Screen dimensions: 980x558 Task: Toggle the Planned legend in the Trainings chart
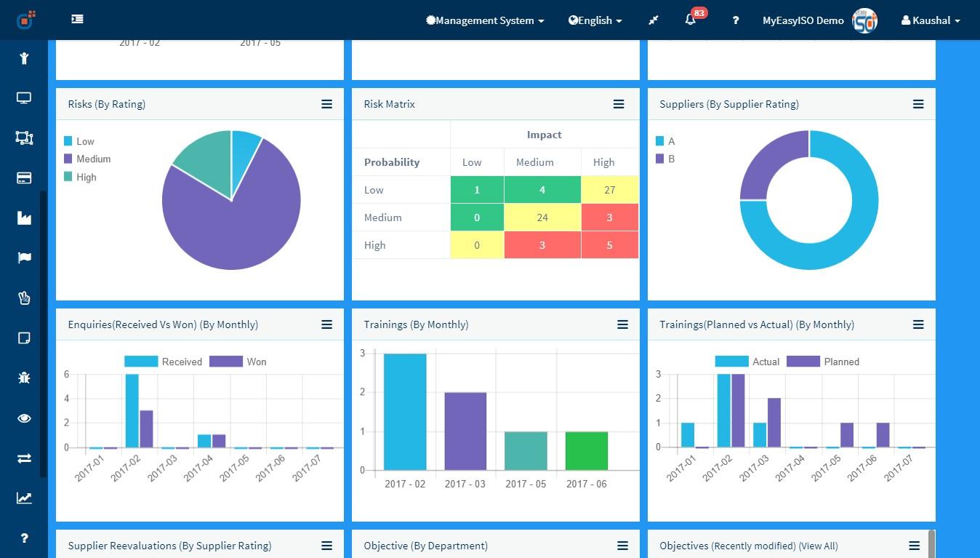(823, 362)
